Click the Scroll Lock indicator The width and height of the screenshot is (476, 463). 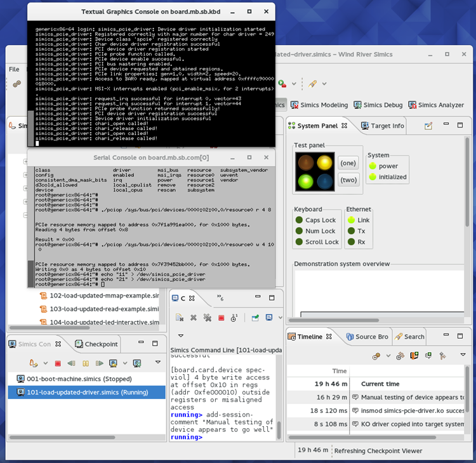(299, 242)
